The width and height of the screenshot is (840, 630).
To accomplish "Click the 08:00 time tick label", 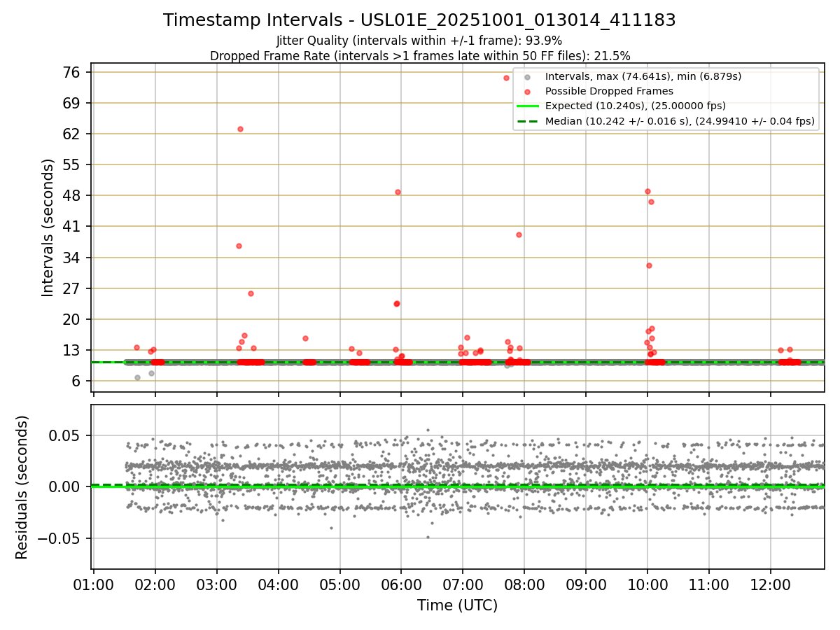I will click(524, 584).
